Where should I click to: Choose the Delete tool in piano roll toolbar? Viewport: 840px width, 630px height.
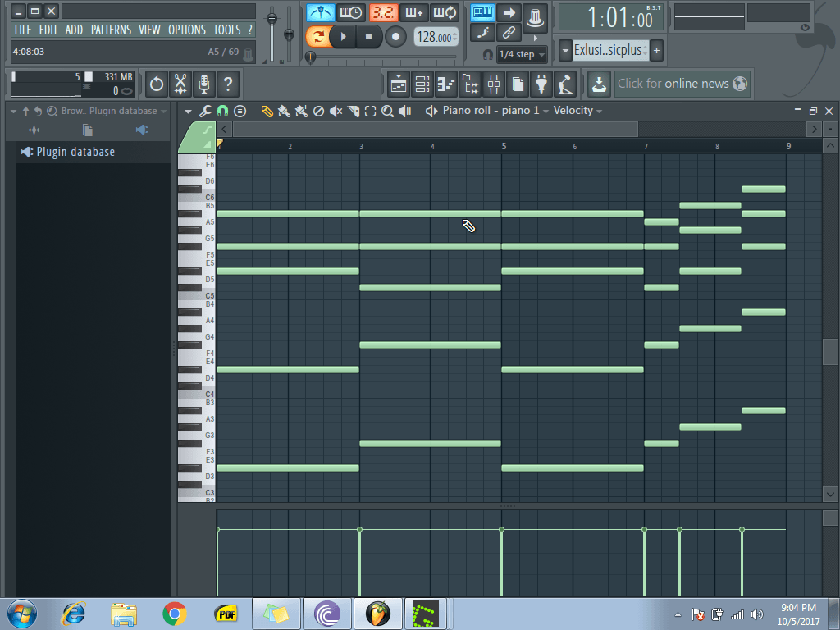pyautogui.click(x=318, y=111)
